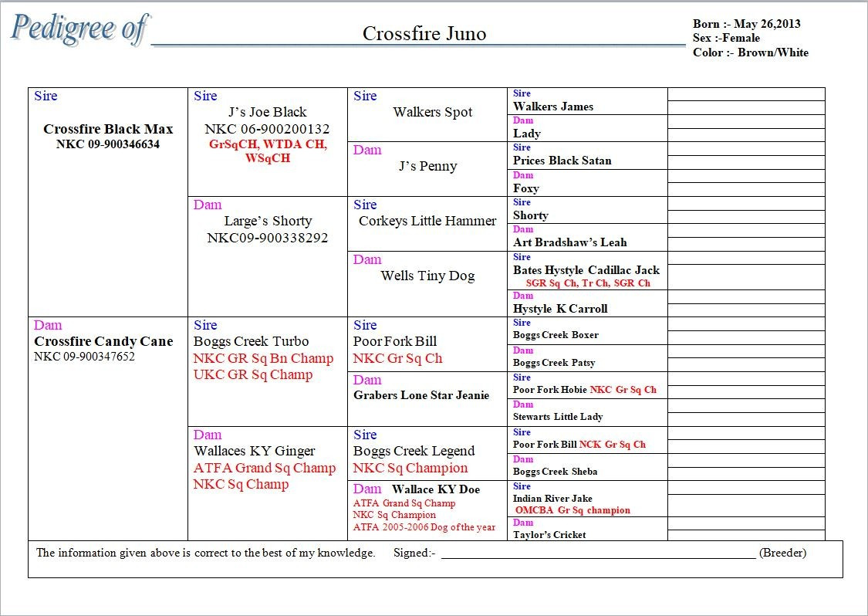Select the Sex Female line
Image resolution: width=868 pixels, height=616 pixels.
pos(726,38)
